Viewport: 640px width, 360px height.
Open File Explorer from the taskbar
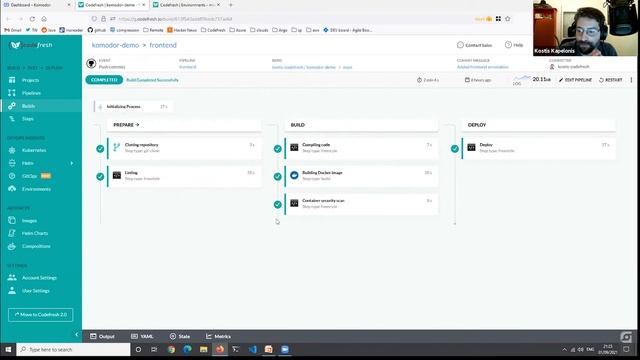(203, 349)
